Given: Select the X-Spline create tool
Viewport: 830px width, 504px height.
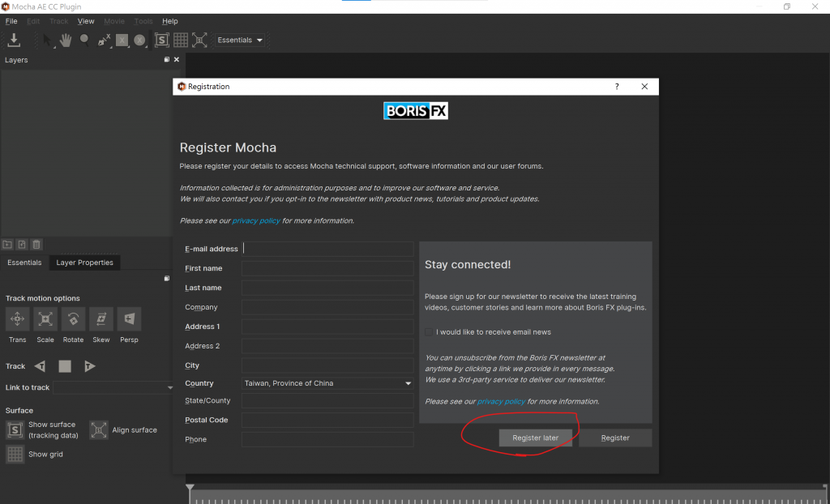Looking at the screenshot, I should tap(104, 40).
